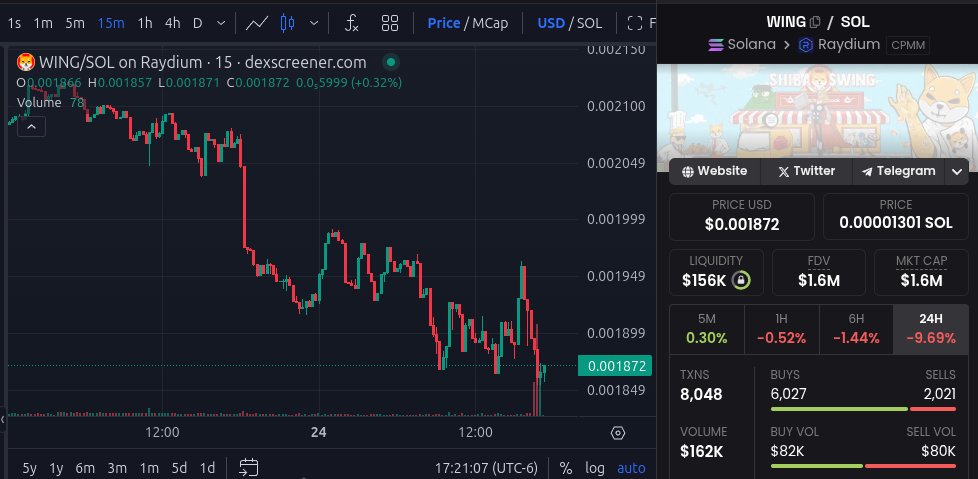Click the buys vs sells ratio bar
Image resolution: width=978 pixels, height=479 pixels.
863,409
